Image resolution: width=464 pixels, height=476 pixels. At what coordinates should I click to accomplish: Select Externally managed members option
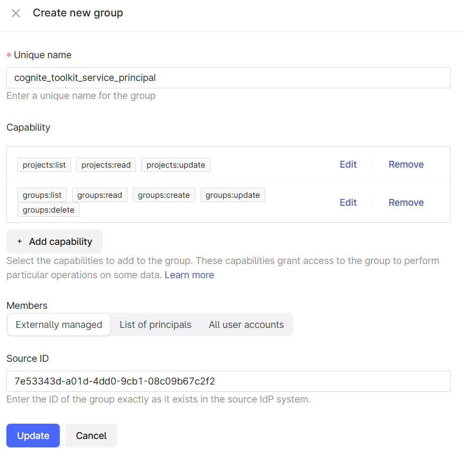click(59, 325)
